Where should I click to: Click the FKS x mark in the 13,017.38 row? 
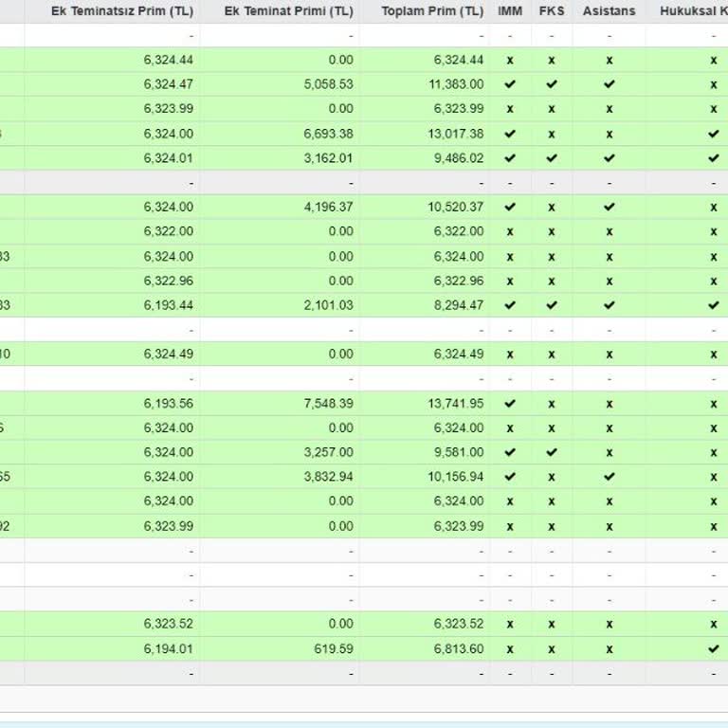(552, 135)
